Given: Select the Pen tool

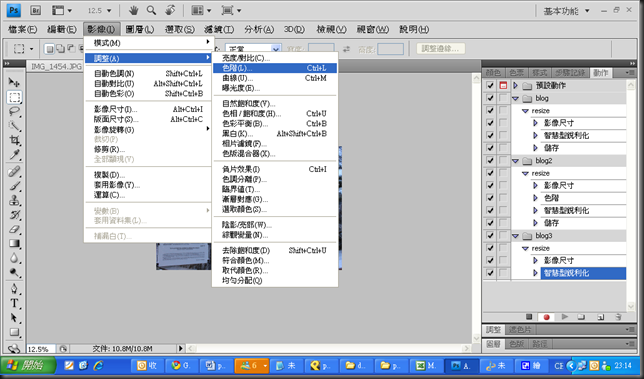Looking at the screenshot, I should [x=14, y=289].
